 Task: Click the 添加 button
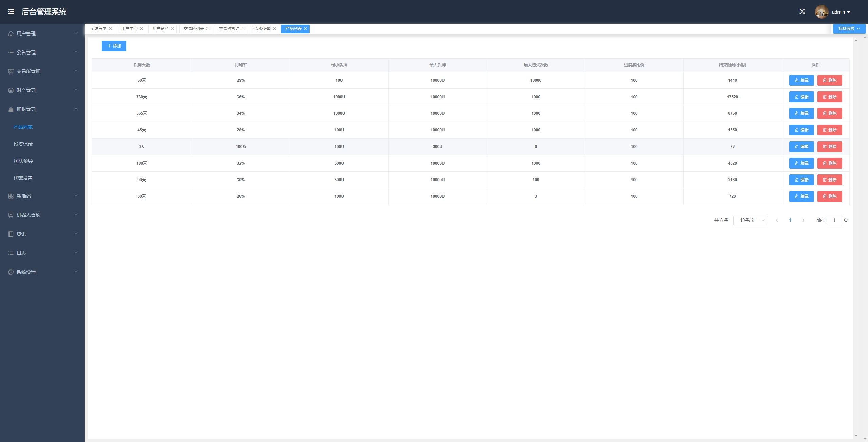(114, 46)
